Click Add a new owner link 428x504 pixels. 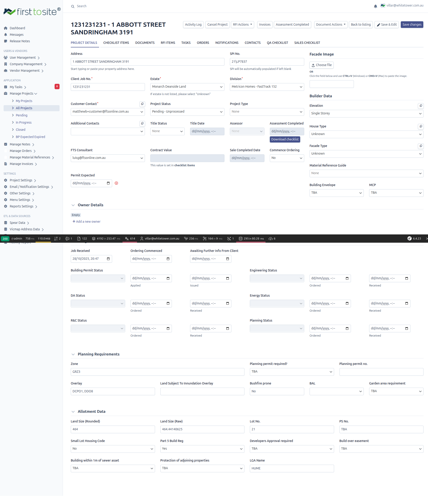(86, 222)
